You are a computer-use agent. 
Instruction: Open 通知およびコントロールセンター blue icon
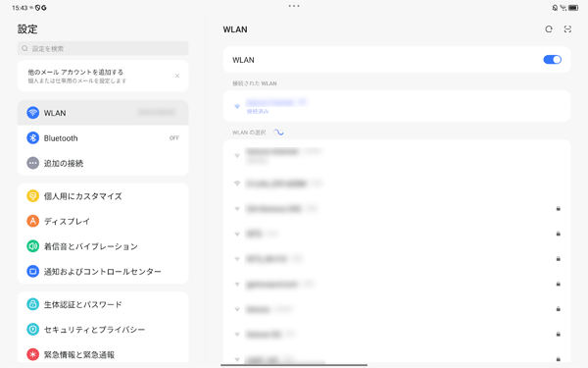(x=32, y=271)
